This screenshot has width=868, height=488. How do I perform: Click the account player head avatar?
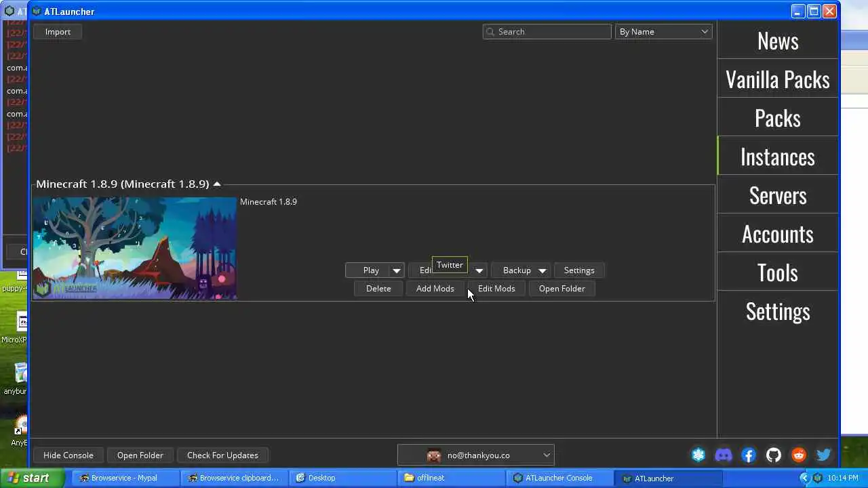point(434,455)
